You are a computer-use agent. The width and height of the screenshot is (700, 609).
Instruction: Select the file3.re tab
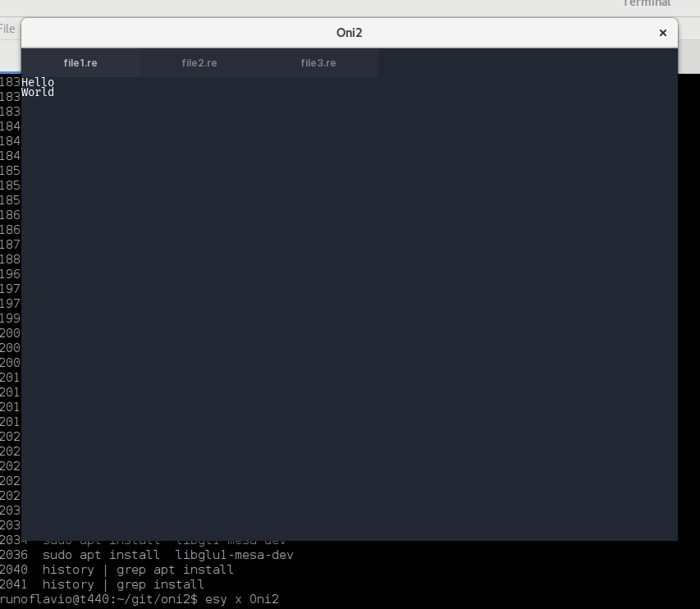point(318,63)
